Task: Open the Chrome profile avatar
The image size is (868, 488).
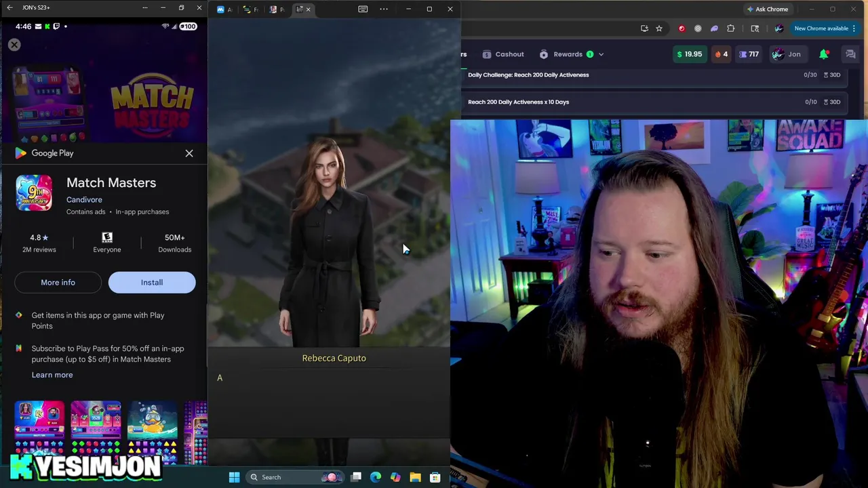Action: point(778,28)
